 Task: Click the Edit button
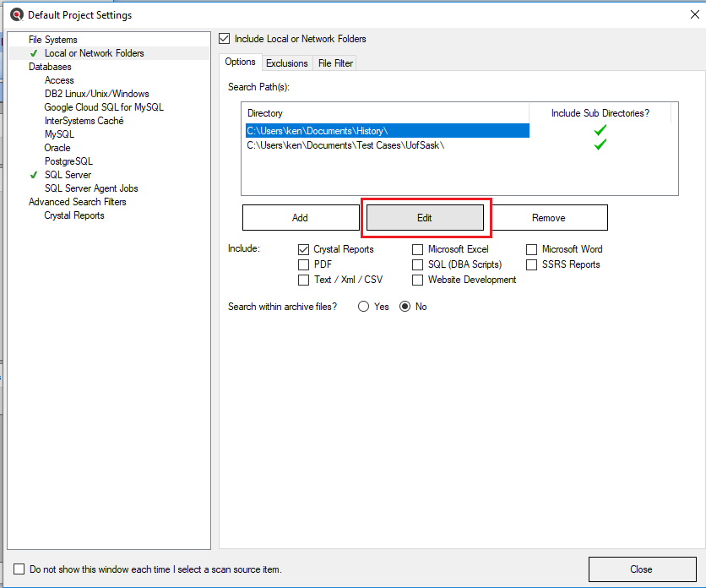(424, 218)
